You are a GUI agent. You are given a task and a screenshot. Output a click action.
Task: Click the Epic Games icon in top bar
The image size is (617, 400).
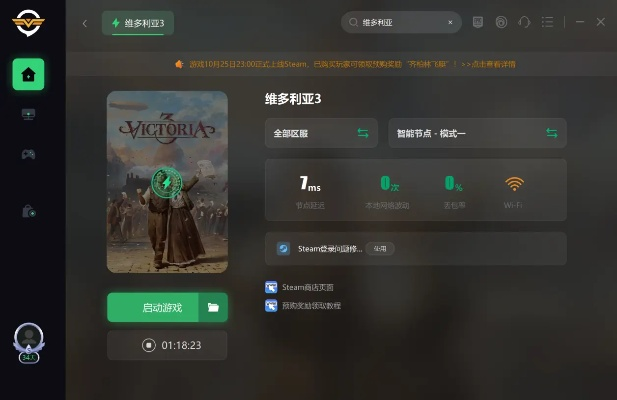tap(478, 22)
